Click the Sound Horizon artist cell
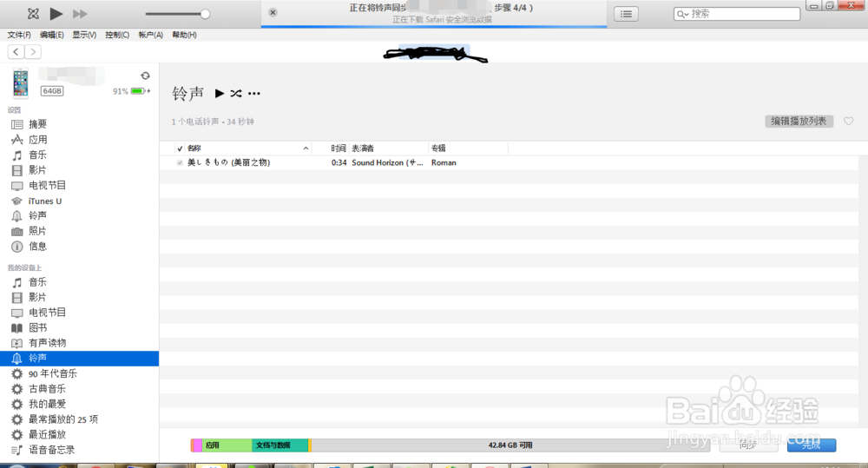Viewport: 868px width, 468px height. click(387, 163)
